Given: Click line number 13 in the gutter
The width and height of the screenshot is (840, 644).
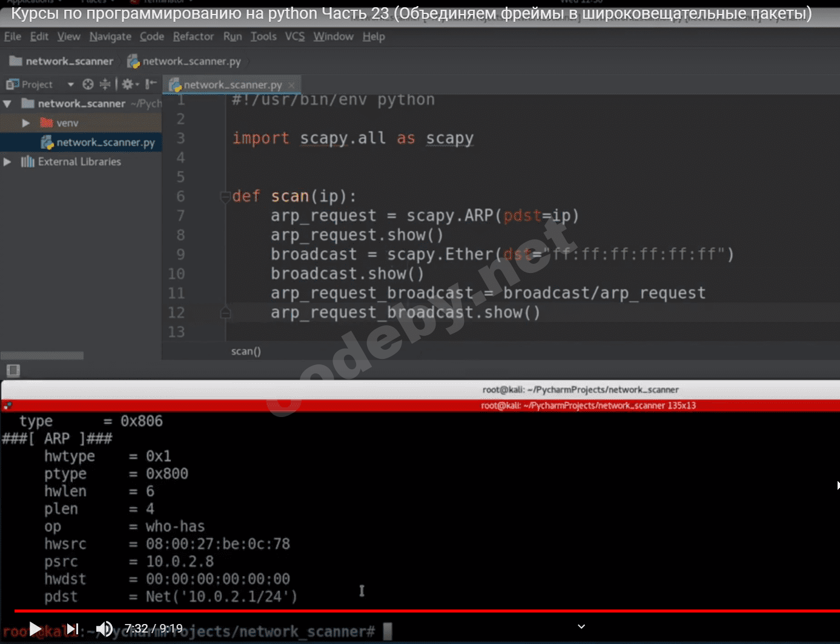Looking at the screenshot, I should pyautogui.click(x=176, y=332).
